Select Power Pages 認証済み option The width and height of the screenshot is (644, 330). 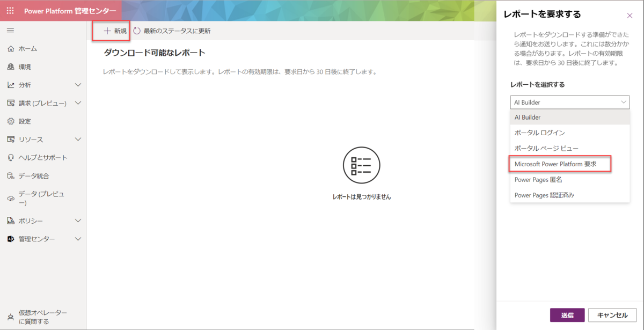coord(569,195)
